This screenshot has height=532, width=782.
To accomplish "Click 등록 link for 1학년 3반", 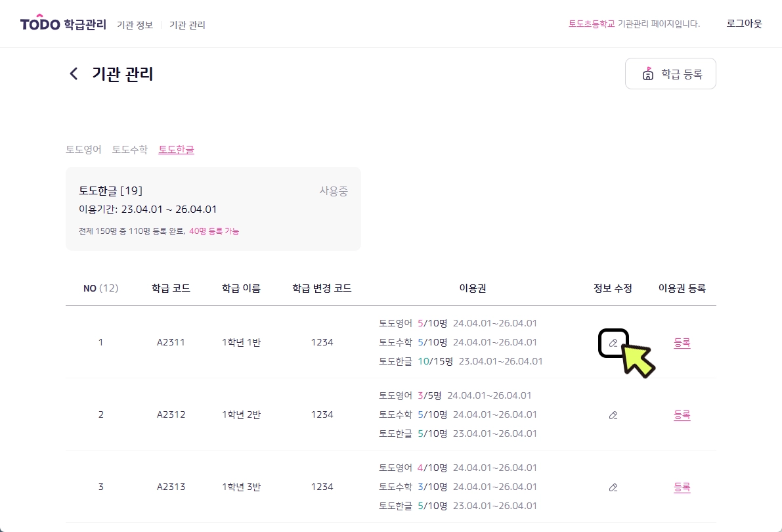I will pos(682,487).
